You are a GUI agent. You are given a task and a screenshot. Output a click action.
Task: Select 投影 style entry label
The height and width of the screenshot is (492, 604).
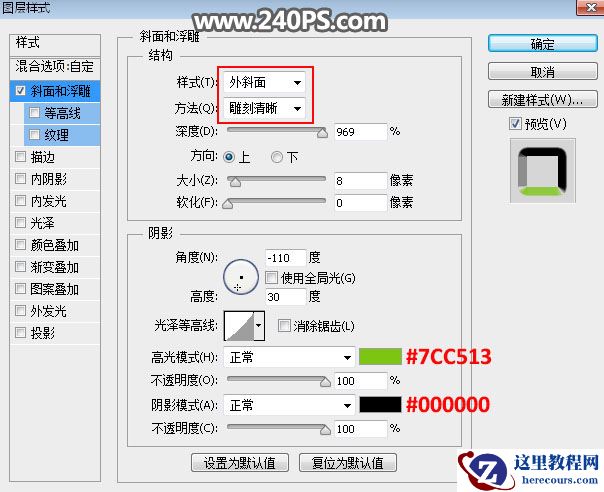(43, 332)
